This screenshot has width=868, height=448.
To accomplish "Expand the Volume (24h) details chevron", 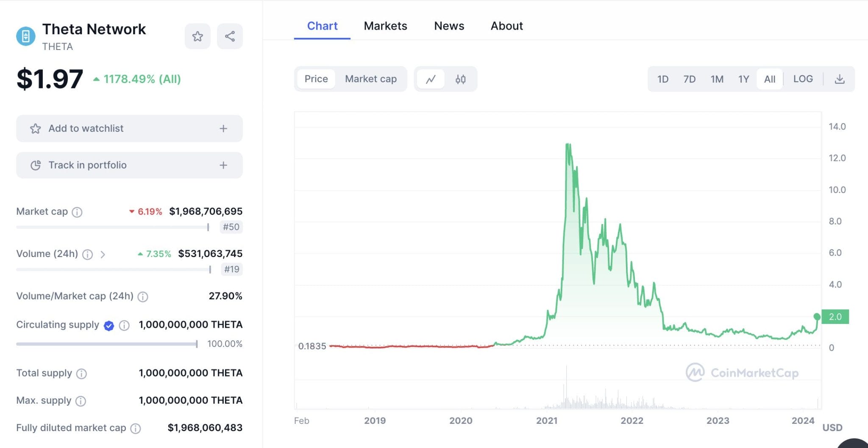I will tap(103, 254).
